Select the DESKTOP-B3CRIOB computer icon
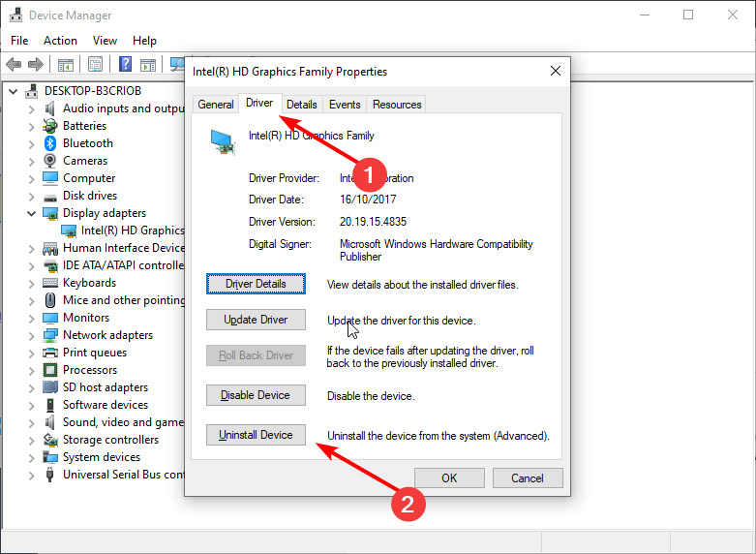Screen dimensions: 756x554 [32, 91]
